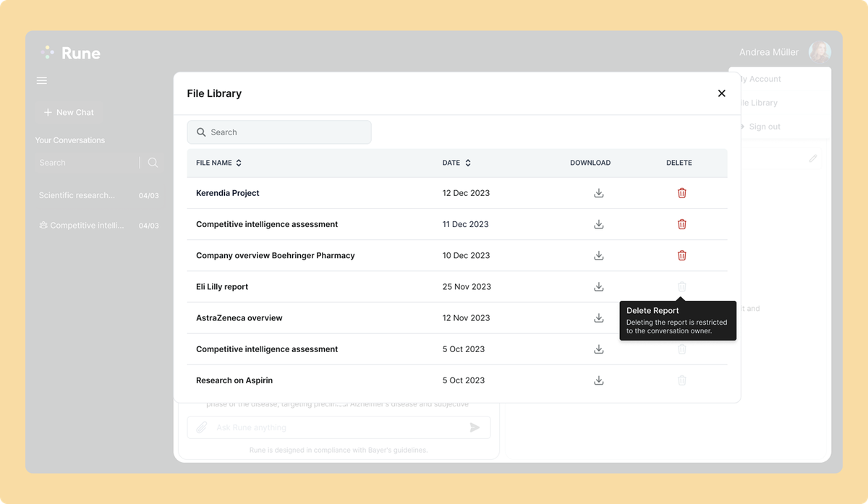This screenshot has width=868, height=504.
Task: Download the AstraZeneca overview file
Action: pos(599,317)
